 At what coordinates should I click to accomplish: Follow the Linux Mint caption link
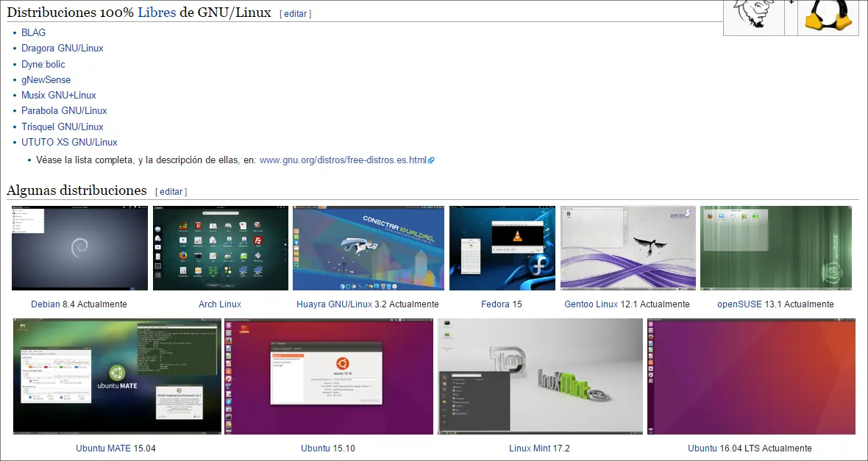pos(529,449)
